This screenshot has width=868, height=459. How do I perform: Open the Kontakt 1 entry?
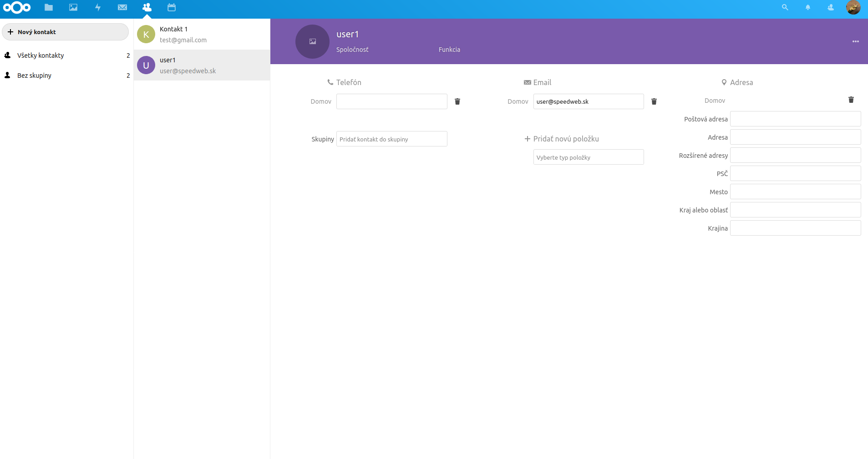(202, 34)
